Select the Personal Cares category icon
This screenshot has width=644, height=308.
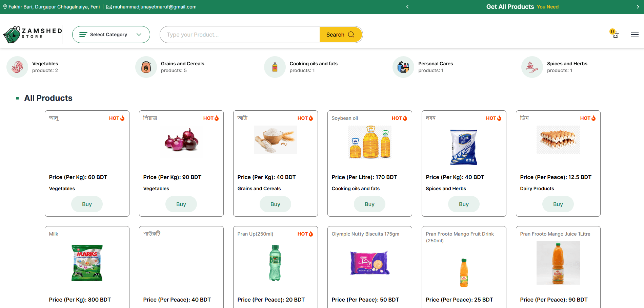[403, 67]
